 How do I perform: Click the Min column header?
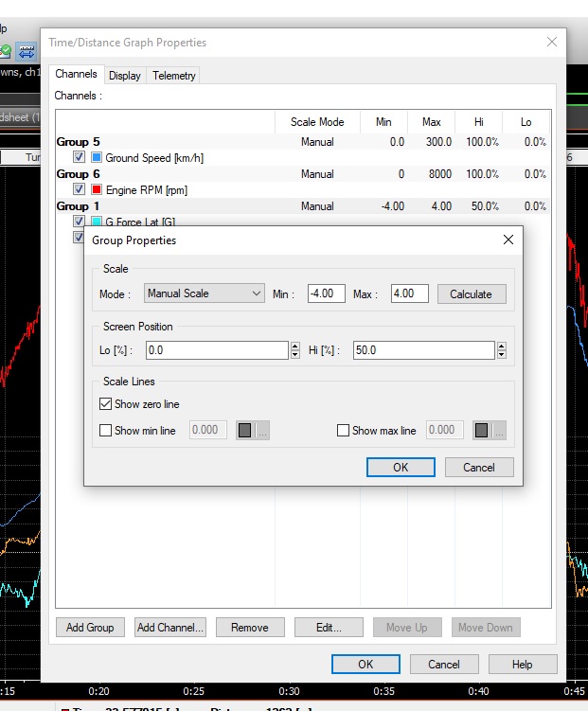[x=383, y=122]
